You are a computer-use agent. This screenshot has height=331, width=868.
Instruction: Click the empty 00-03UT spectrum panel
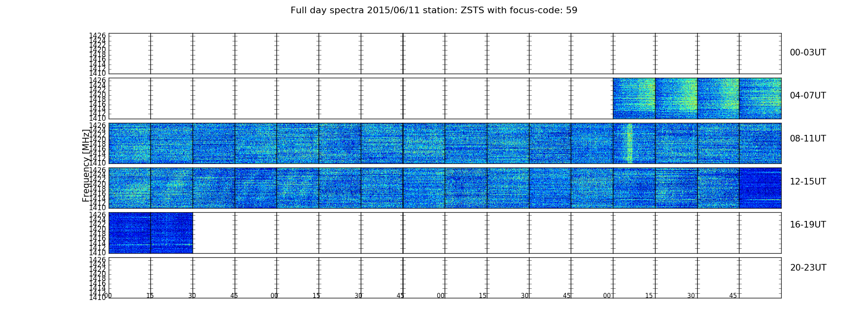pos(445,53)
